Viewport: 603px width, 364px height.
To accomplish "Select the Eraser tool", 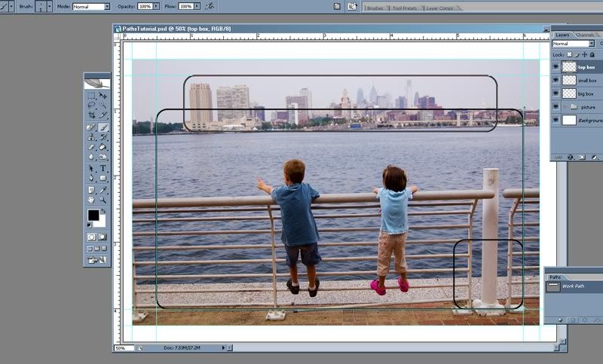I will tap(91, 147).
